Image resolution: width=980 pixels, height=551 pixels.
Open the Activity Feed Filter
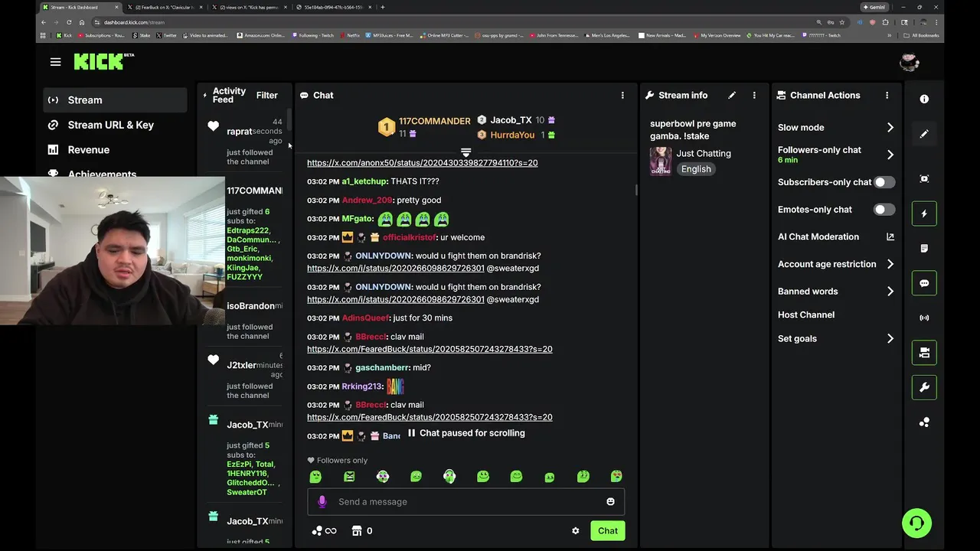coord(266,96)
